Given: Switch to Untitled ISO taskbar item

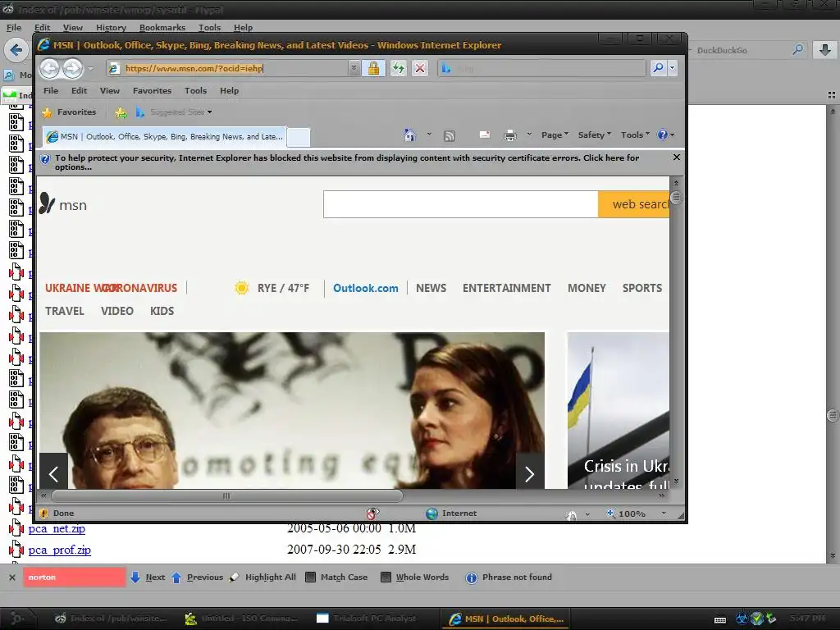Looking at the screenshot, I should pos(241,619).
